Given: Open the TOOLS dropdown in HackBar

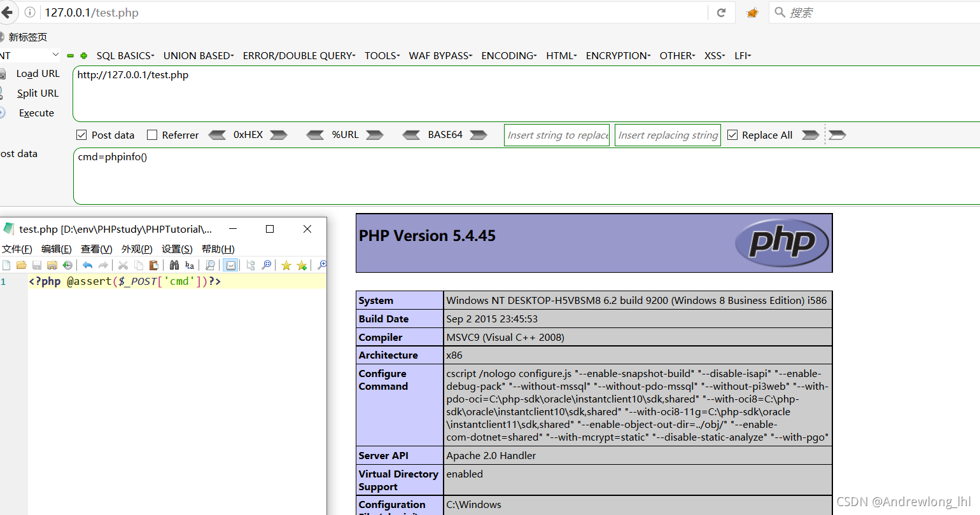Looking at the screenshot, I should (382, 56).
